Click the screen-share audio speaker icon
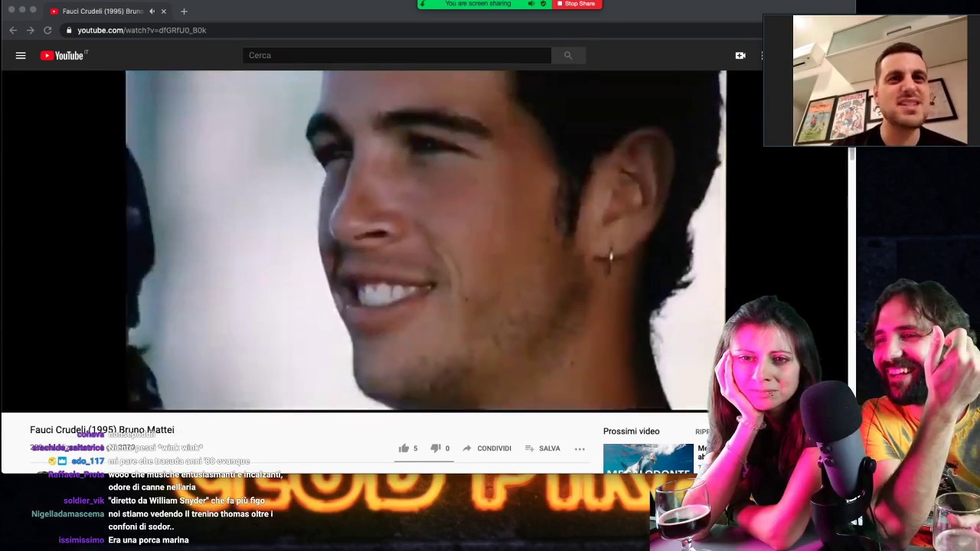This screenshot has width=980, height=551. tap(531, 4)
